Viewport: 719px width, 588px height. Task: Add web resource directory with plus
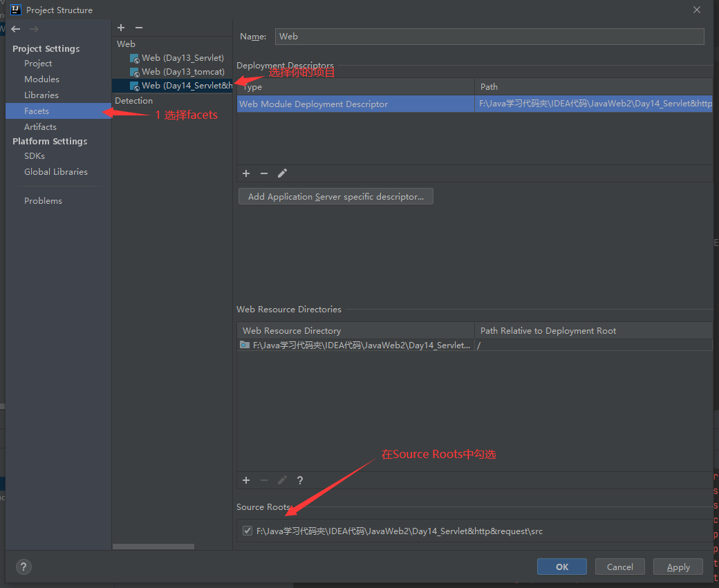(246, 480)
